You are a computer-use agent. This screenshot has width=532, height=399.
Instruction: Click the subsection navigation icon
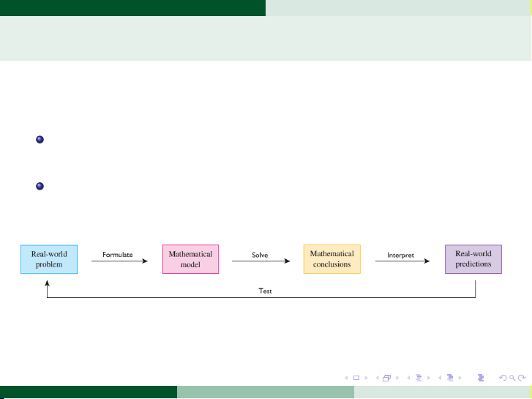419,378
